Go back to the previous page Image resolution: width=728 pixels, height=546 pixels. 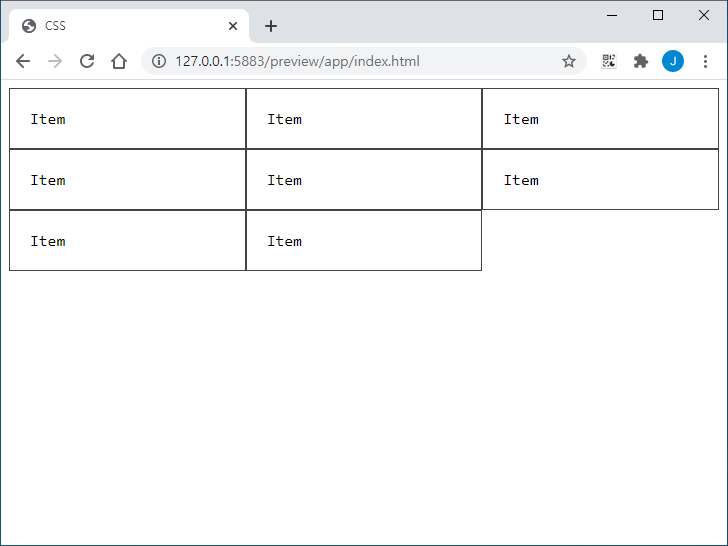click(x=23, y=61)
